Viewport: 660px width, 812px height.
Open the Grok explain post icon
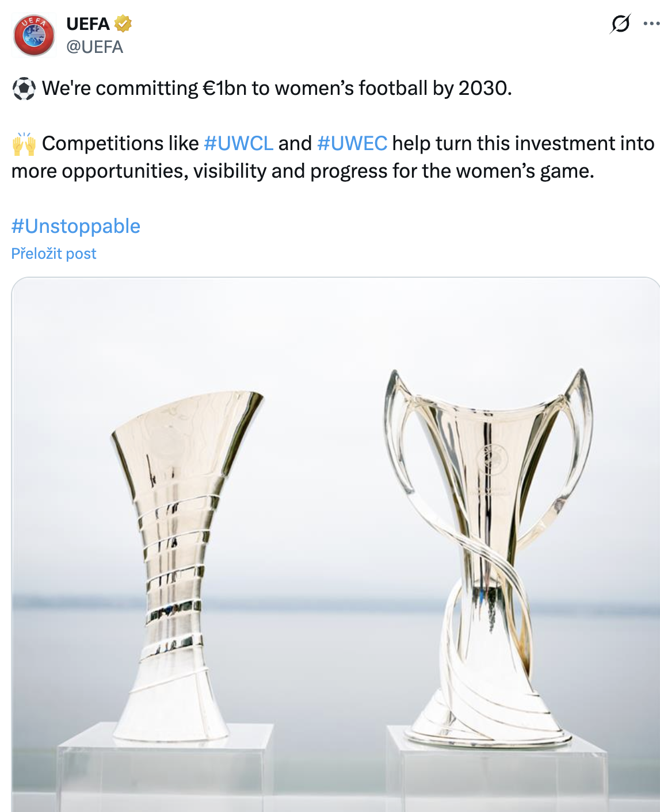tap(620, 24)
